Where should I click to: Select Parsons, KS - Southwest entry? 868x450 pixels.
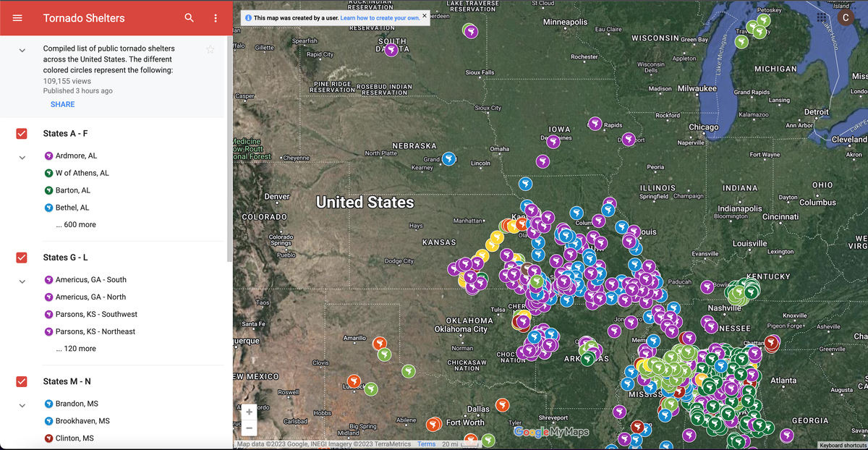coord(96,314)
